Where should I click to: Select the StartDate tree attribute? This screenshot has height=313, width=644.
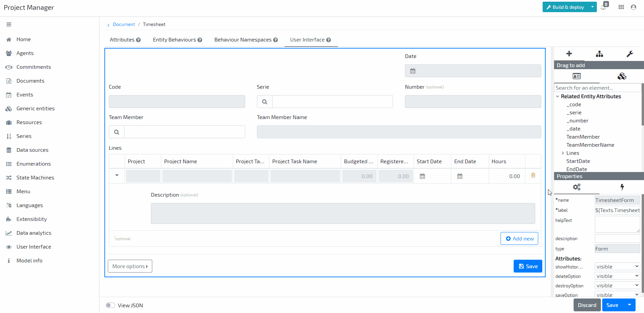click(578, 161)
